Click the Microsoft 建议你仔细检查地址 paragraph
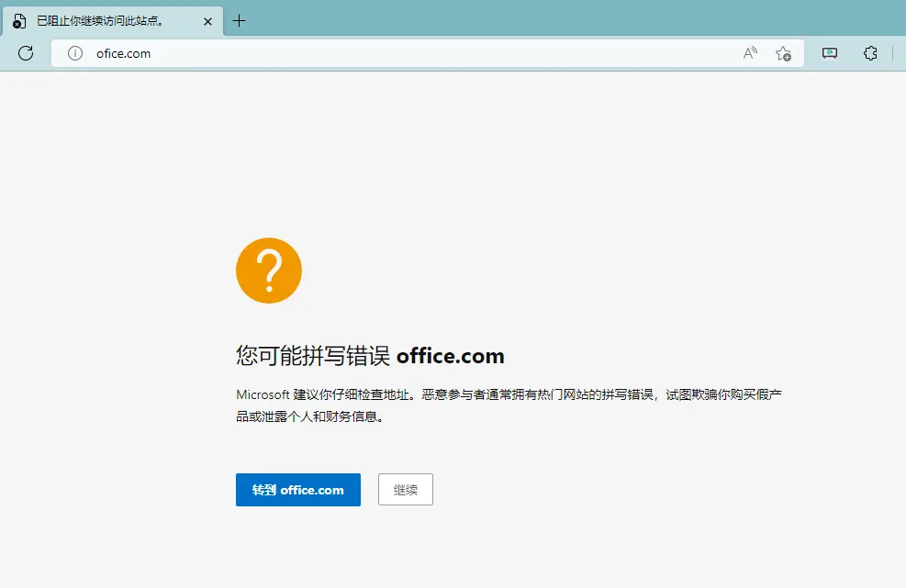 click(x=509, y=405)
